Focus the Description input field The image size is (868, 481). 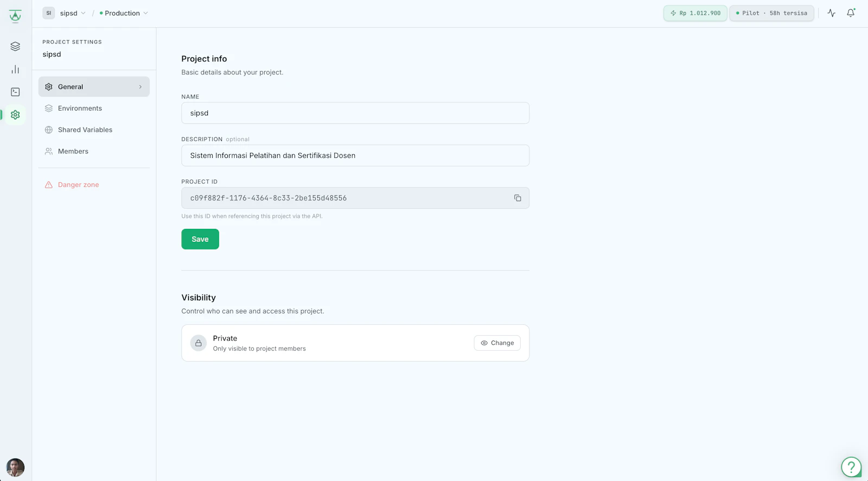click(355, 156)
